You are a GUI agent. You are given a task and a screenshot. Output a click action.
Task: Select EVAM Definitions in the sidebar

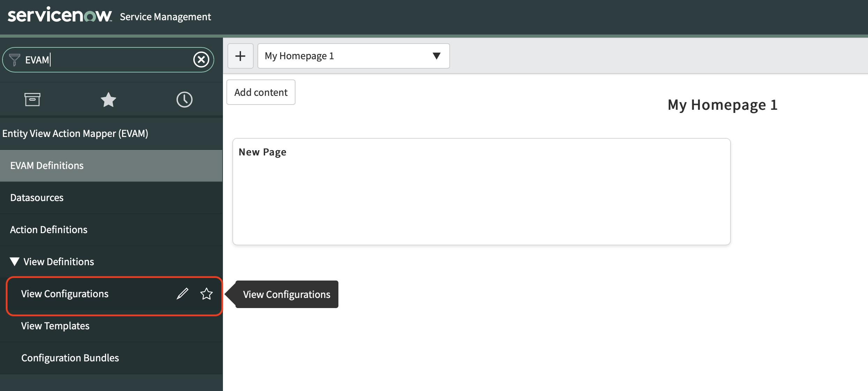[x=47, y=165]
